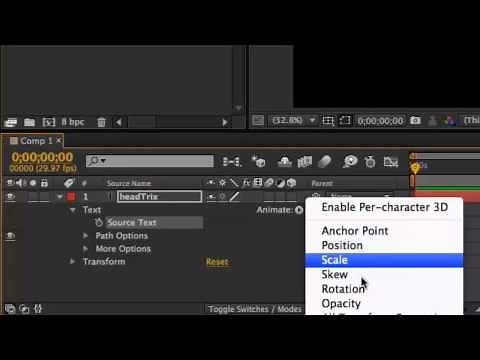Take a snapshot with camera icon
This screenshot has height=360, width=480.
(x=415, y=120)
